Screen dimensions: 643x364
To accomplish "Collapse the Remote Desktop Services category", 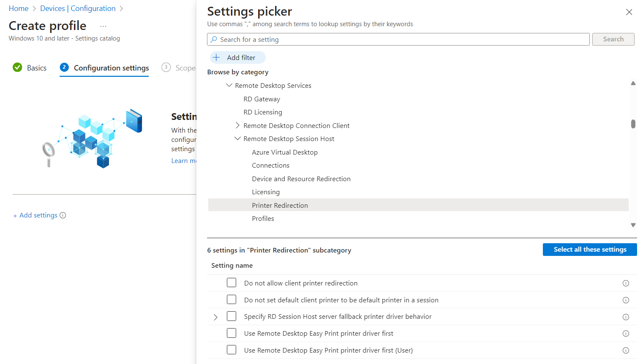I will 229,85.
